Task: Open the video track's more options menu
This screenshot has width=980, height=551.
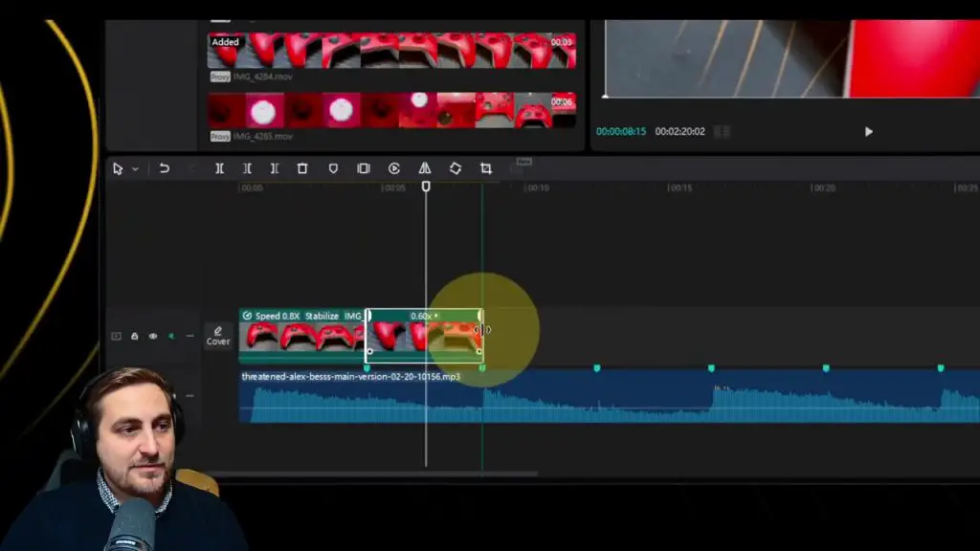Action: coord(189,336)
